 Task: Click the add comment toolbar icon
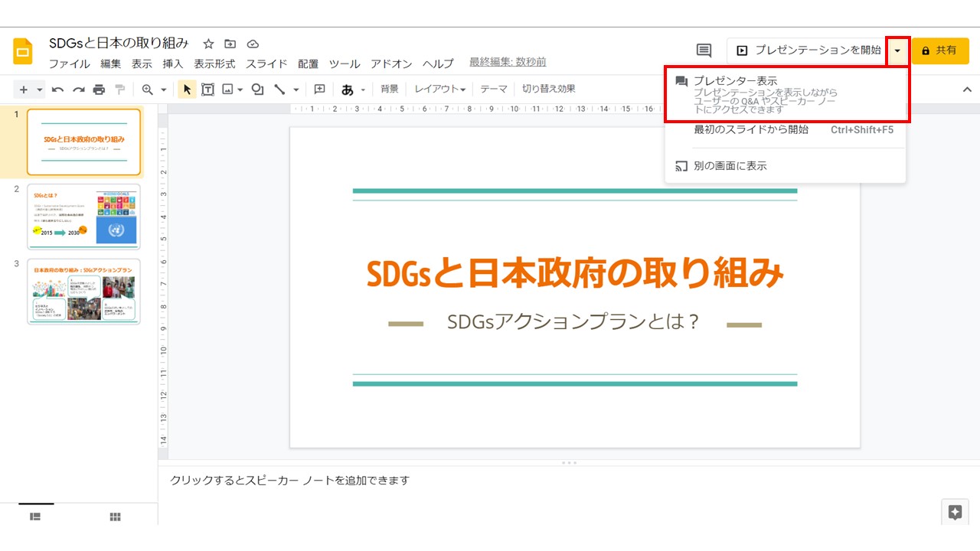[320, 90]
